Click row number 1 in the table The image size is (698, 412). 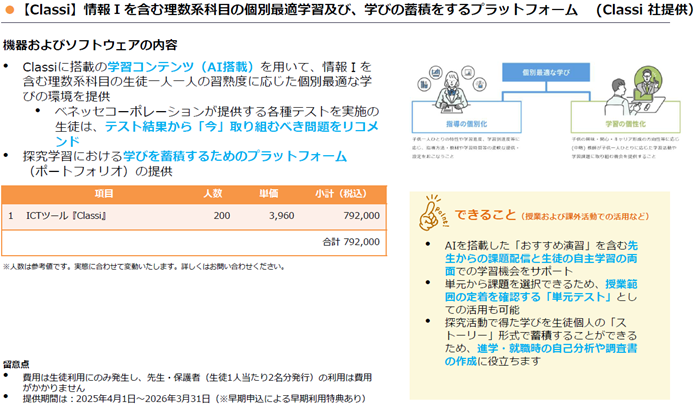pyautogui.click(x=11, y=216)
